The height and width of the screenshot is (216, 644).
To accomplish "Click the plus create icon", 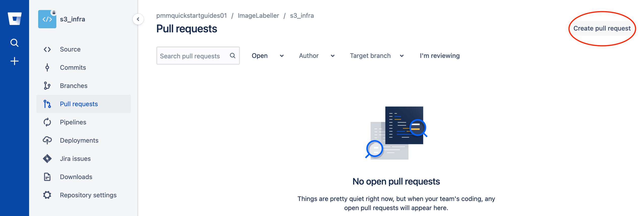I will click(14, 61).
